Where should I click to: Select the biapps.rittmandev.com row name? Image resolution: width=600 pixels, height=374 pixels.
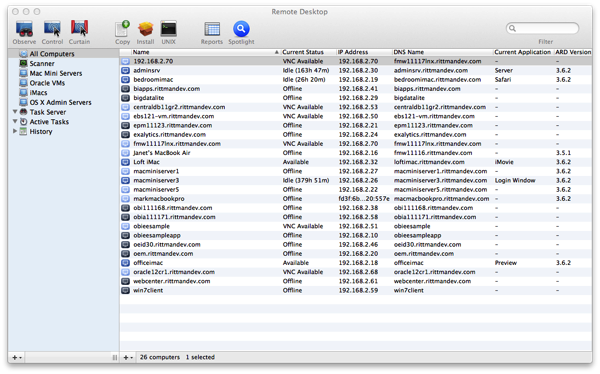pos(166,89)
